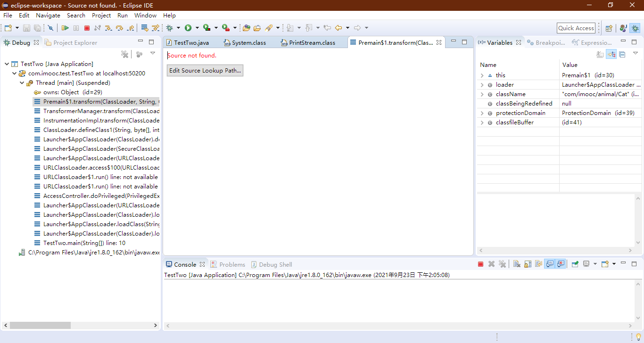Click the Step Over icon
The width and height of the screenshot is (644, 343).
[119, 28]
